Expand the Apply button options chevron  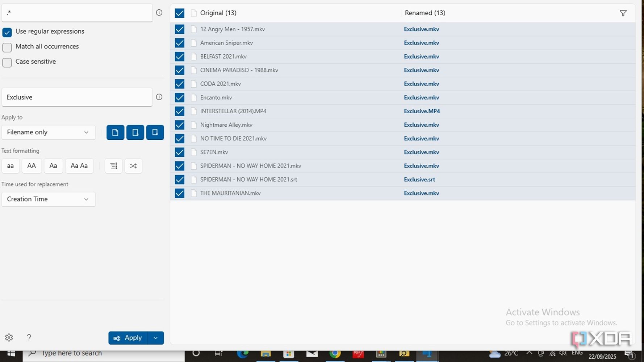click(x=156, y=338)
